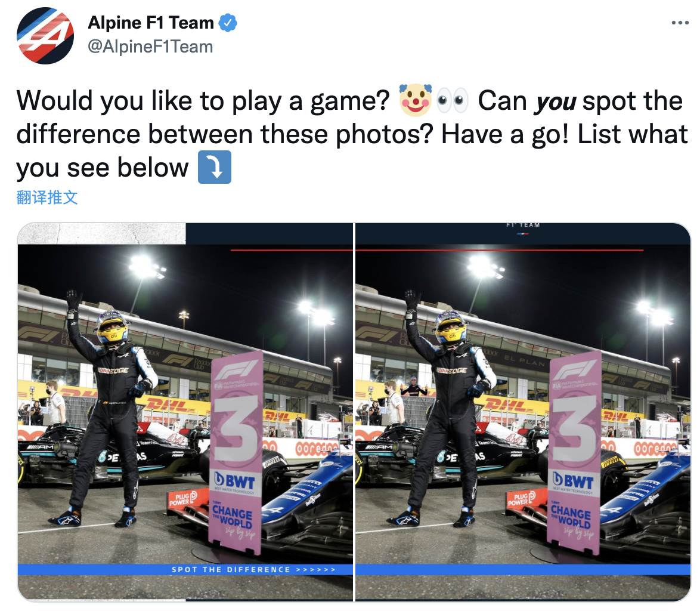
Task: Click the BWT logo in right photo
Action: [x=574, y=480]
